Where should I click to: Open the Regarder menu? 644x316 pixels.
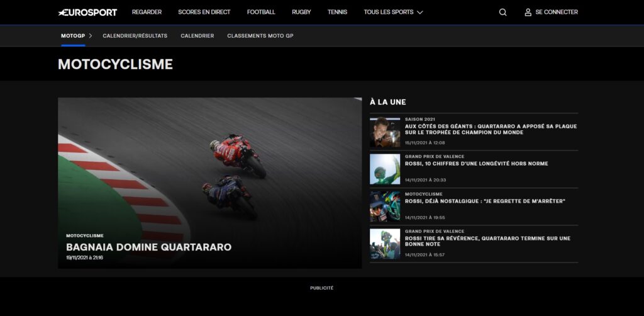tap(147, 13)
